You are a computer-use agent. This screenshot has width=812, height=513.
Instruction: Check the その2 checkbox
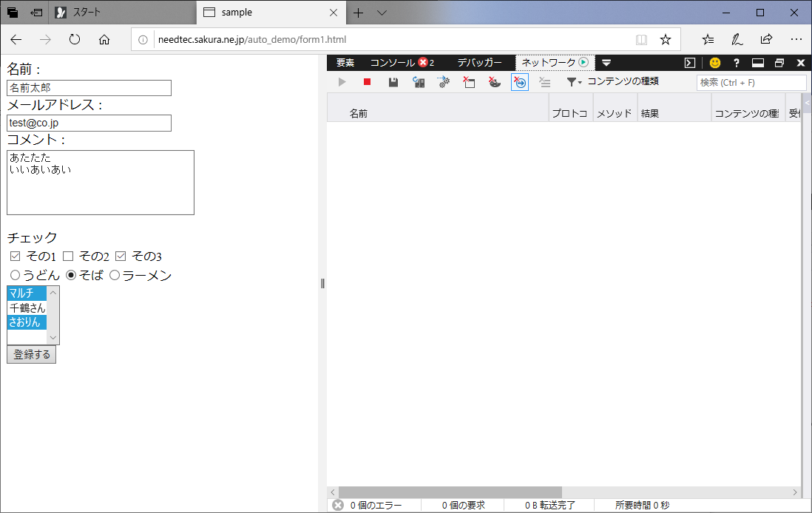[68, 256]
